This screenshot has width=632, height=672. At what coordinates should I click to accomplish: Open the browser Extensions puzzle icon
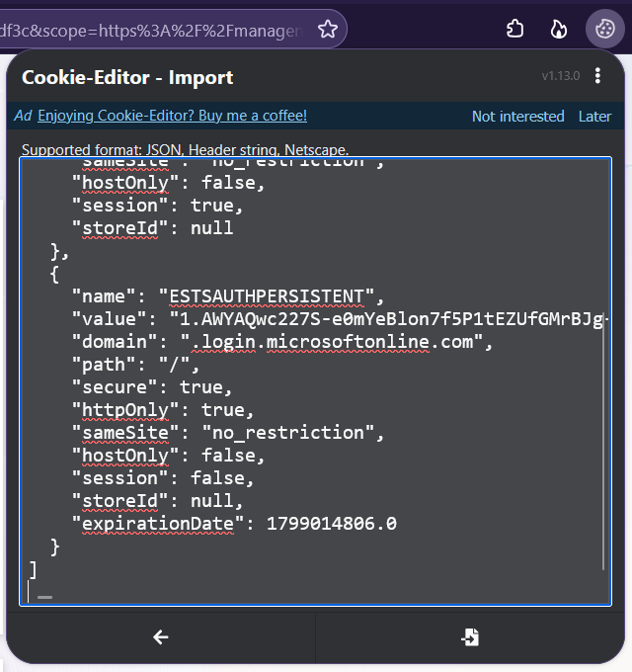click(x=515, y=29)
